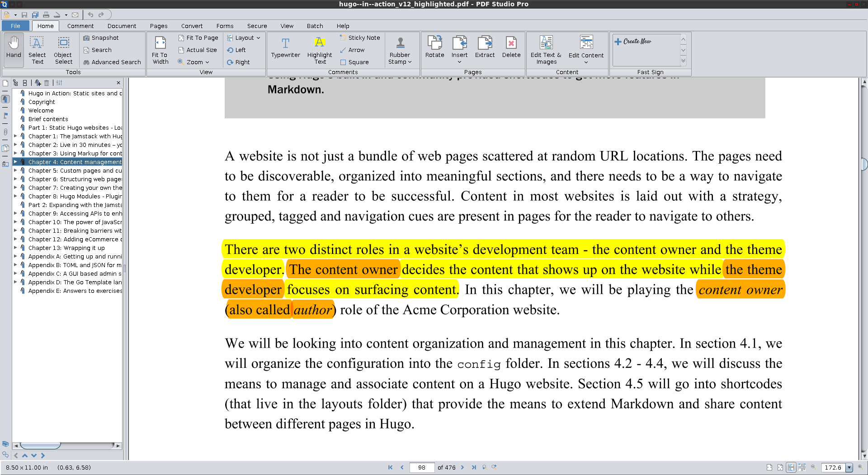Open the zoom percentage dropdown arrow
Screen dimensions: 868x475
click(x=849, y=467)
